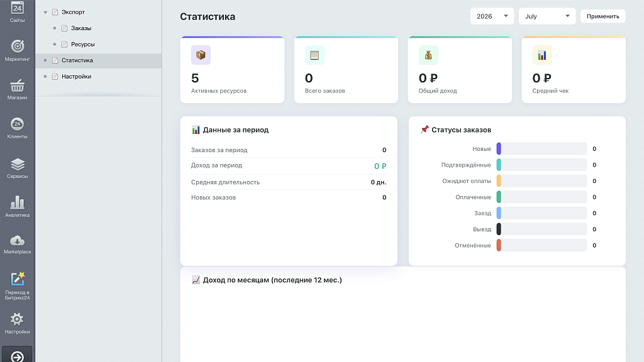Image resolution: width=644 pixels, height=362 pixels.
Task: Open the July month dropdown
Action: (x=547, y=16)
